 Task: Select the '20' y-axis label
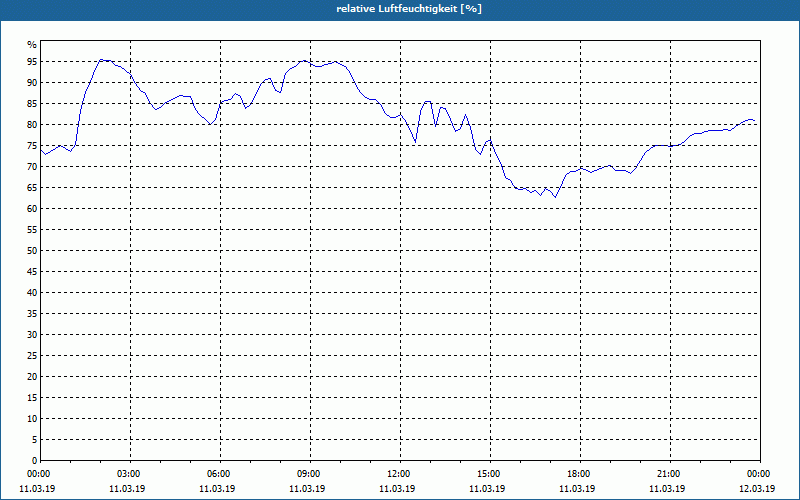coord(32,377)
